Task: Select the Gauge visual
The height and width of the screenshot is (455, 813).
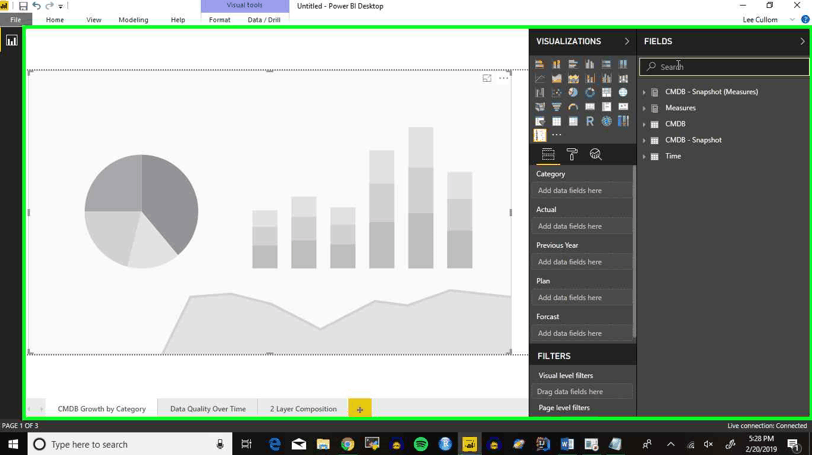Action: [x=573, y=107]
